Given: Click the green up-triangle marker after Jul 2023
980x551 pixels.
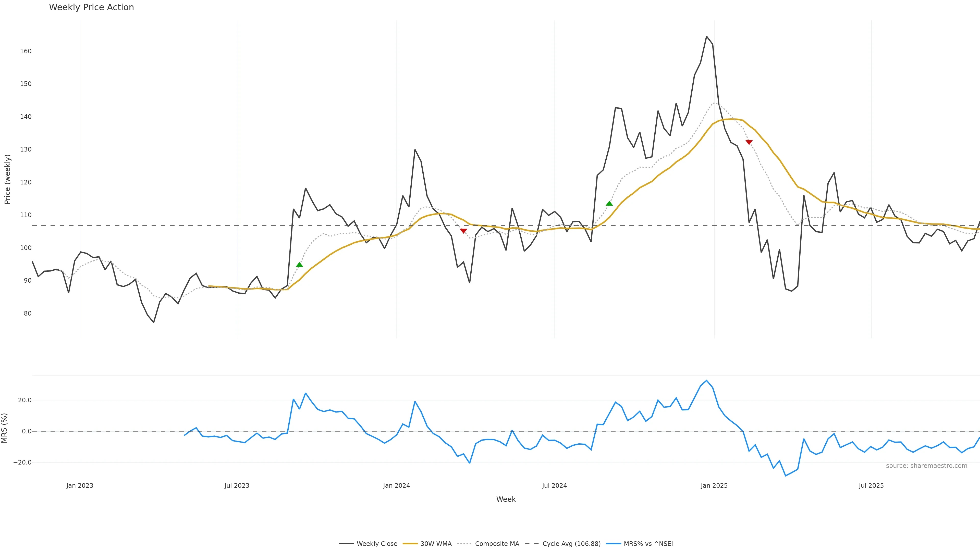Looking at the screenshot, I should pos(299,265).
